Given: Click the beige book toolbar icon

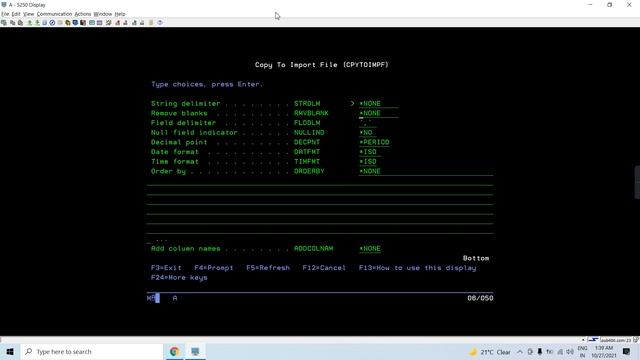Looking at the screenshot, I should click(151, 23).
